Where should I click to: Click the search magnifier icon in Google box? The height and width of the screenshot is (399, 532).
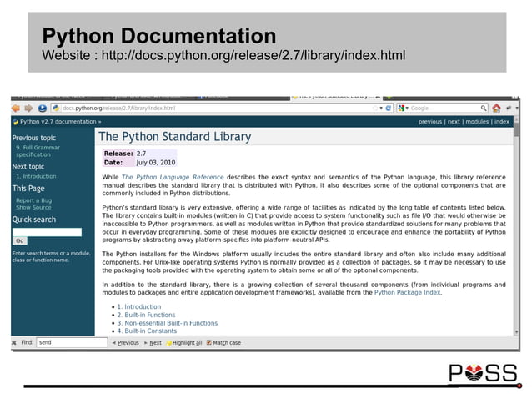click(484, 109)
